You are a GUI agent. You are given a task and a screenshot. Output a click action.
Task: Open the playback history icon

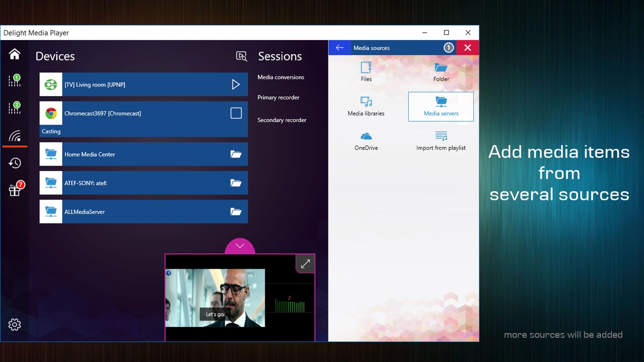[x=14, y=163]
